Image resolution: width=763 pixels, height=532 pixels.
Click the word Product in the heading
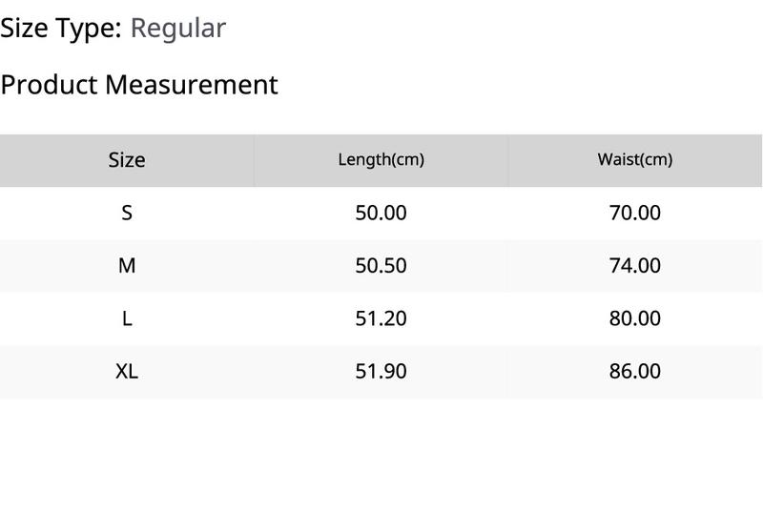50,85
